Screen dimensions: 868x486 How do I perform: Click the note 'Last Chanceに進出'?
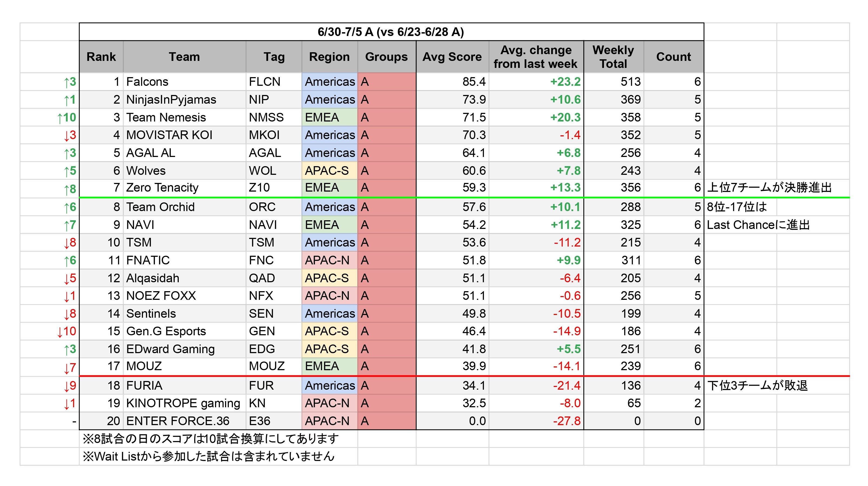(x=758, y=225)
